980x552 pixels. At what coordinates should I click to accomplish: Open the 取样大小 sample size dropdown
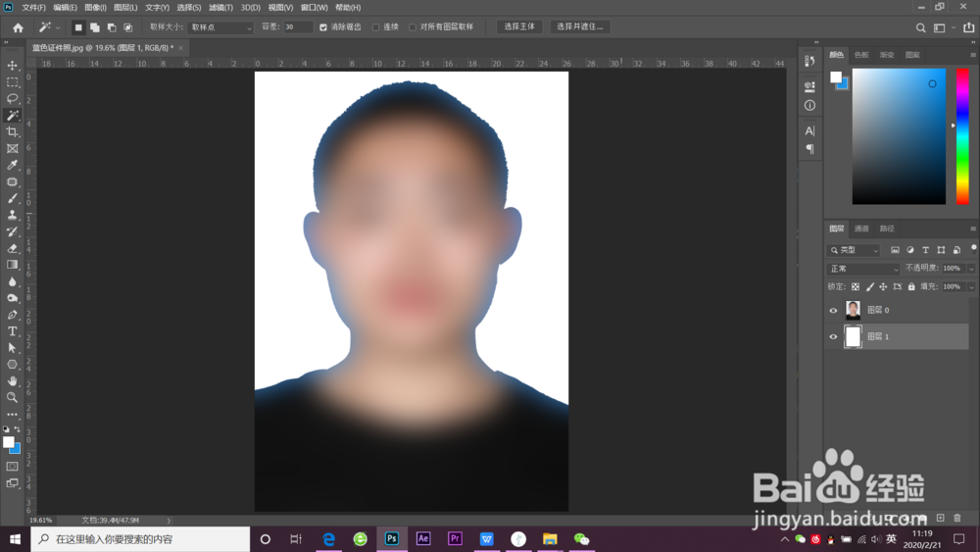click(220, 27)
